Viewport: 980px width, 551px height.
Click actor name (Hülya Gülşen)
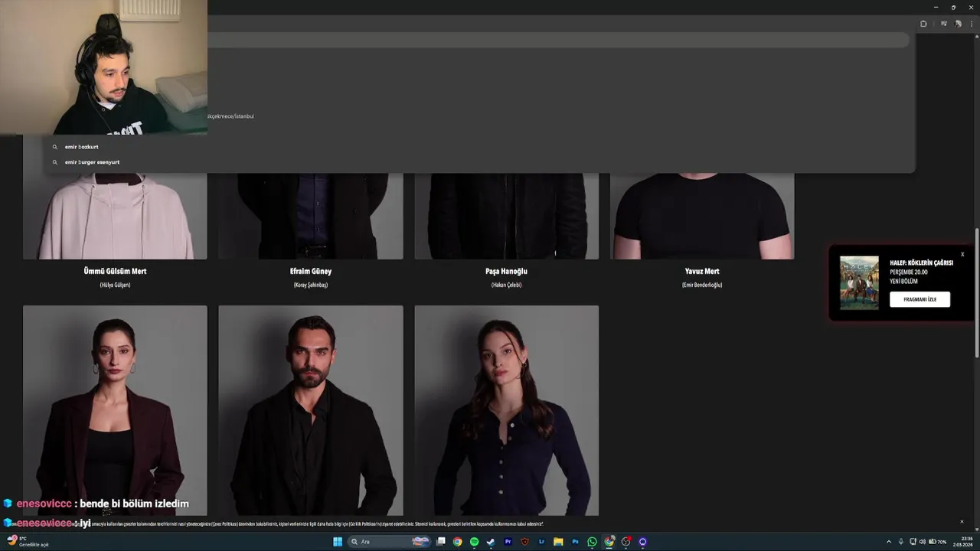click(115, 285)
